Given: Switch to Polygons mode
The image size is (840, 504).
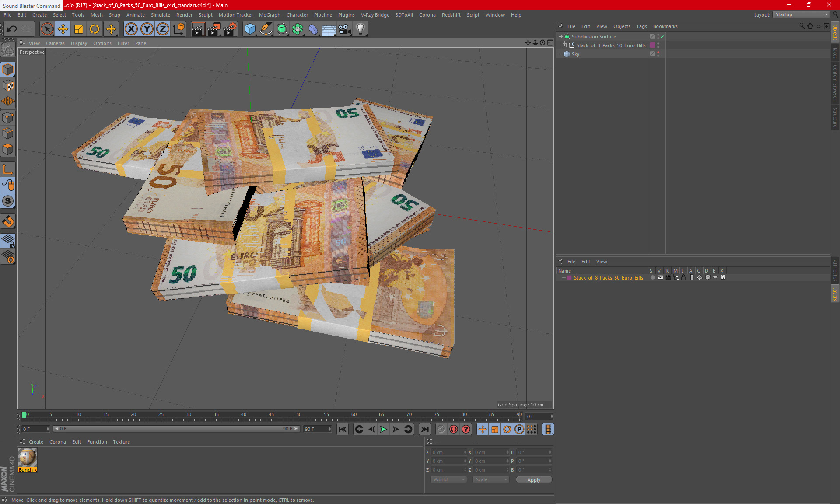Looking at the screenshot, I should [8, 149].
